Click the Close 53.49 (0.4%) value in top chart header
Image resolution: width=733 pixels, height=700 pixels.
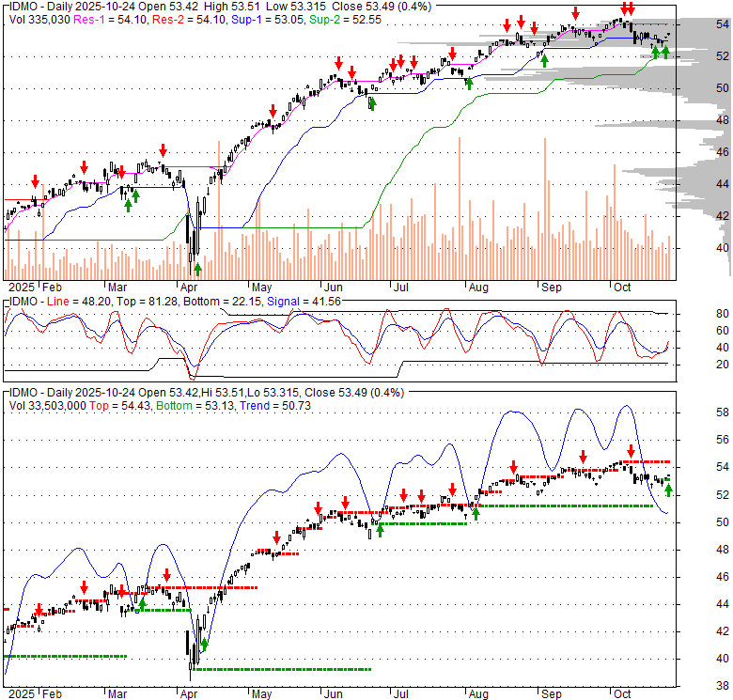click(x=382, y=7)
